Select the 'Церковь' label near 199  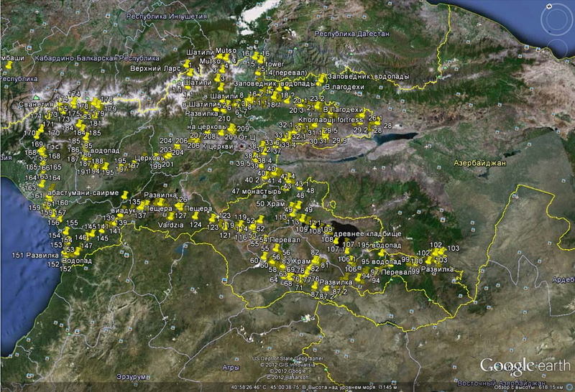click(x=149, y=158)
